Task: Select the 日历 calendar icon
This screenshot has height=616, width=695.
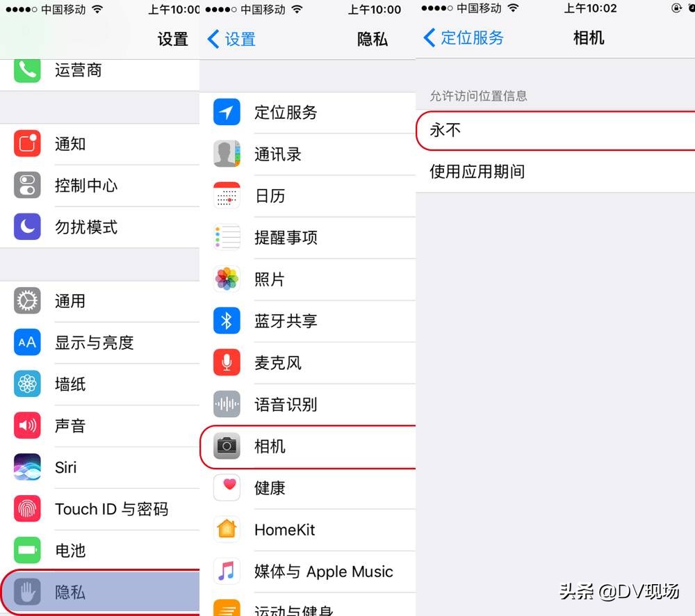Action: coord(226,195)
